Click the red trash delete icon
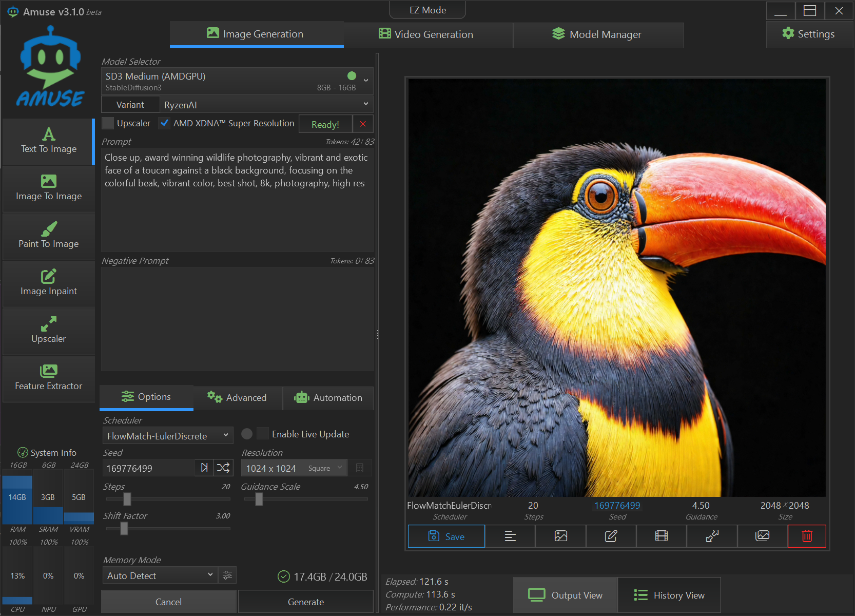This screenshot has width=855, height=616. 807,536
